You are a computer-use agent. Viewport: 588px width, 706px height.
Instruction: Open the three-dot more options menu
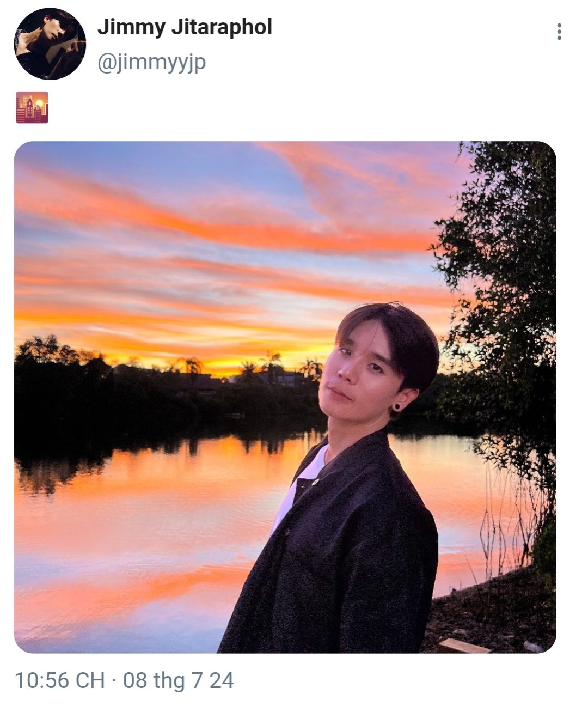pos(559,32)
